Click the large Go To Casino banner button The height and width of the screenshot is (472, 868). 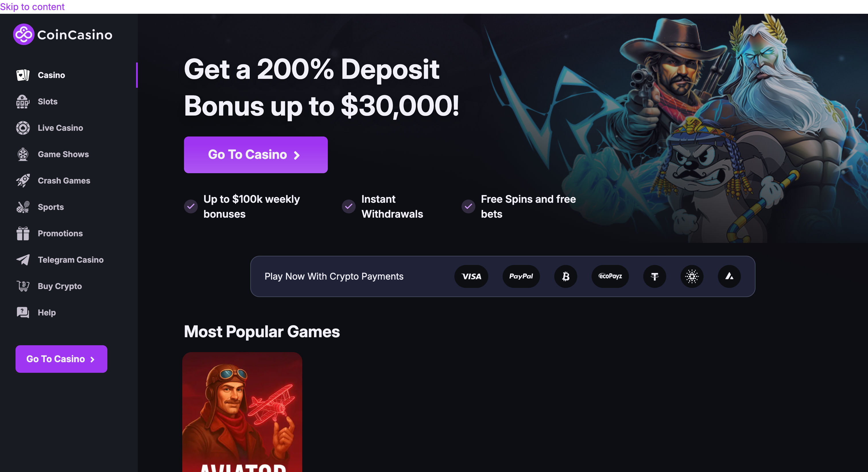pos(256,155)
